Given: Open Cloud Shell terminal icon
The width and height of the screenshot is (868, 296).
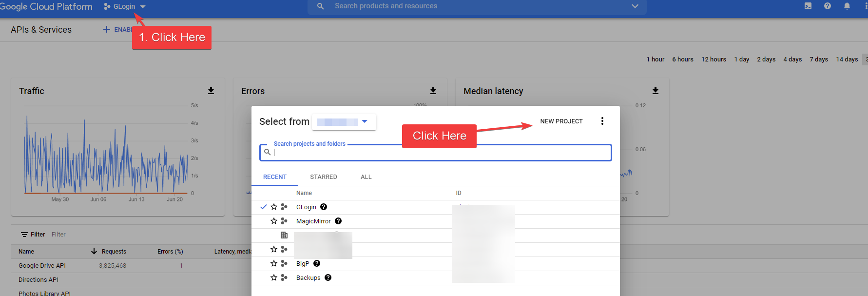Looking at the screenshot, I should pyautogui.click(x=808, y=6).
